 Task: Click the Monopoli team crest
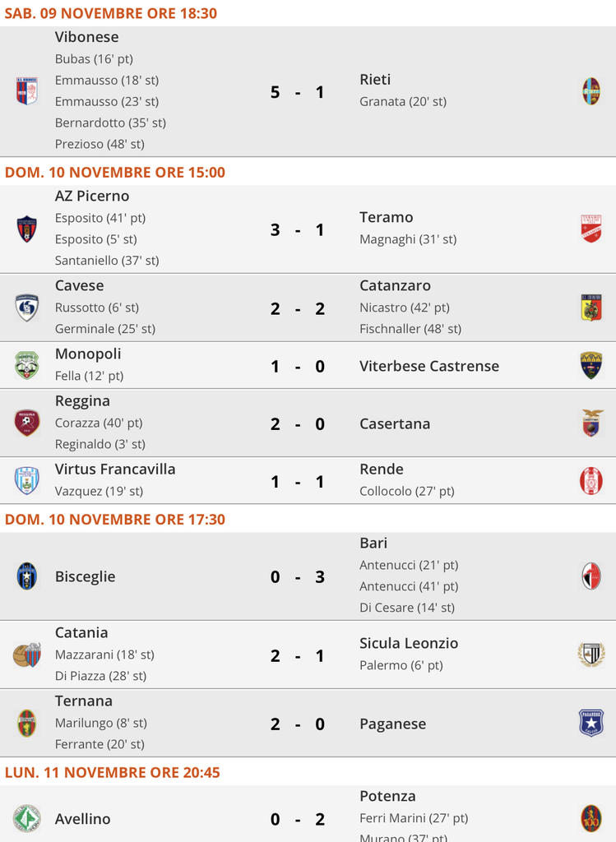(x=27, y=365)
